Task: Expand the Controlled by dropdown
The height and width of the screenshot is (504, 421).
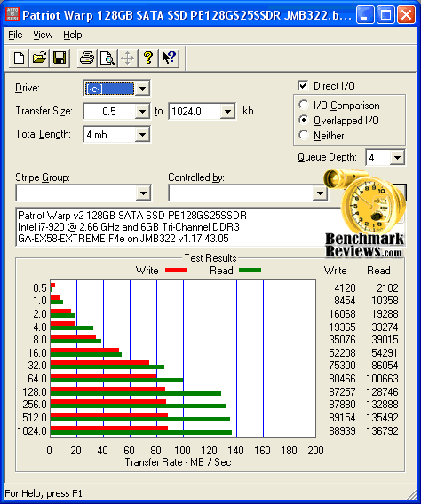Action: (320, 193)
